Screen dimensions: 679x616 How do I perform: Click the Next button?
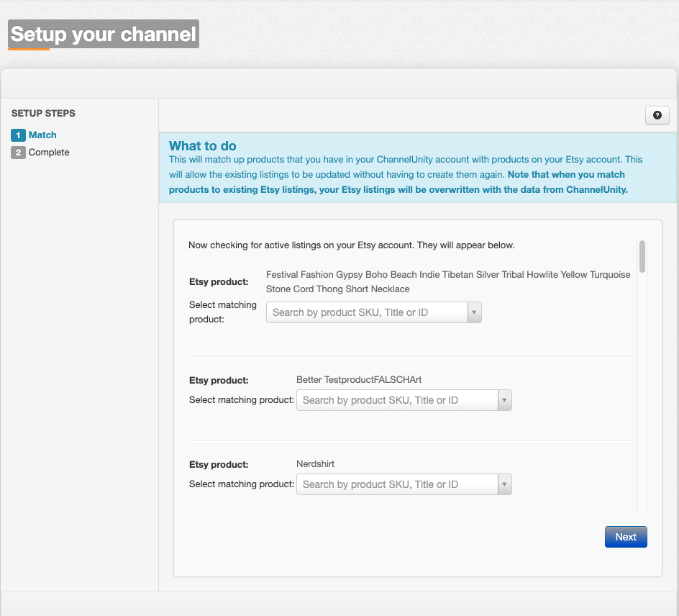[x=626, y=537]
